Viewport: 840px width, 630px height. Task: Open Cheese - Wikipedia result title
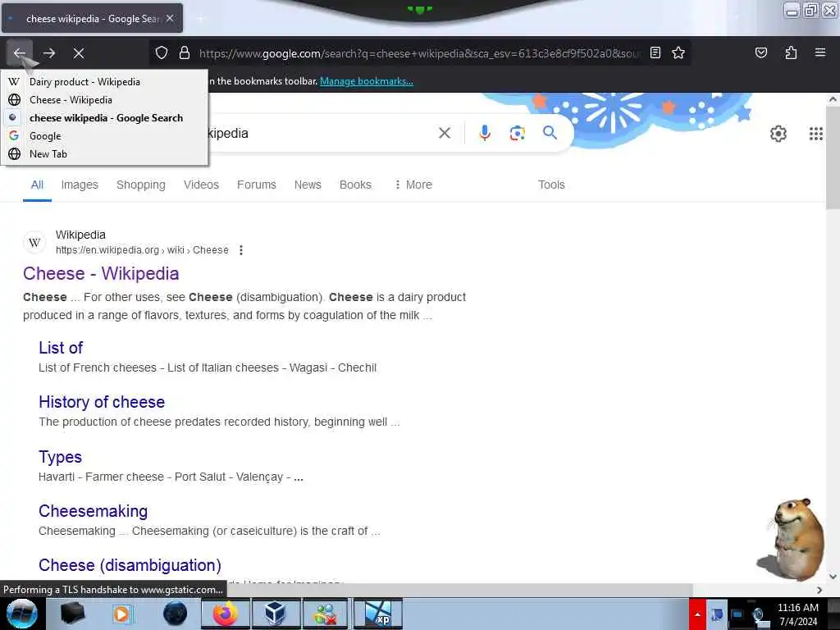(x=101, y=274)
